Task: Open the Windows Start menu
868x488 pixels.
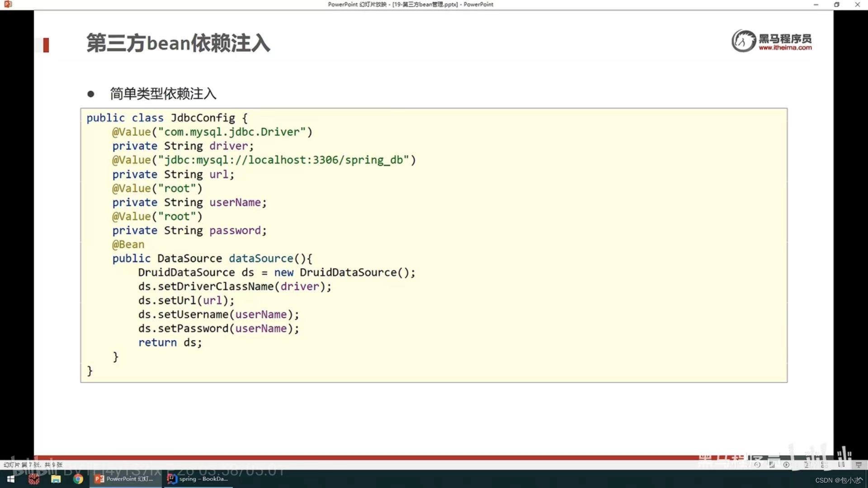Action: [x=11, y=479]
